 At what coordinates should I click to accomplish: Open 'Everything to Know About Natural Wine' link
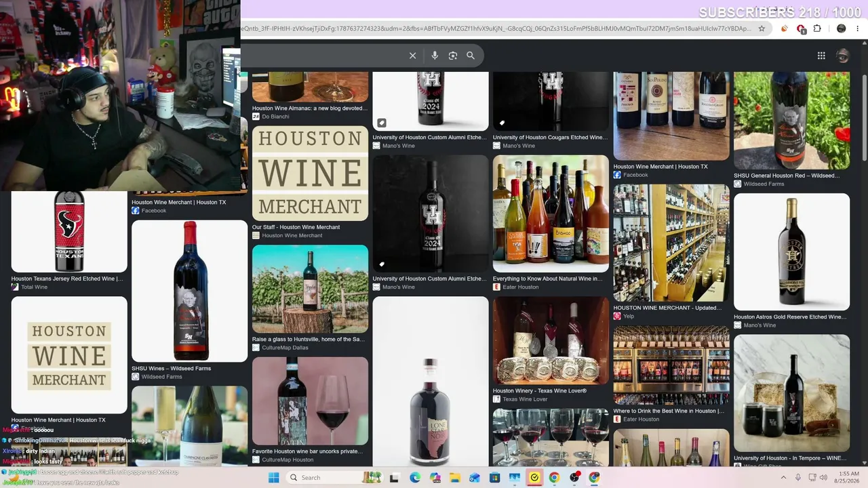tap(547, 279)
